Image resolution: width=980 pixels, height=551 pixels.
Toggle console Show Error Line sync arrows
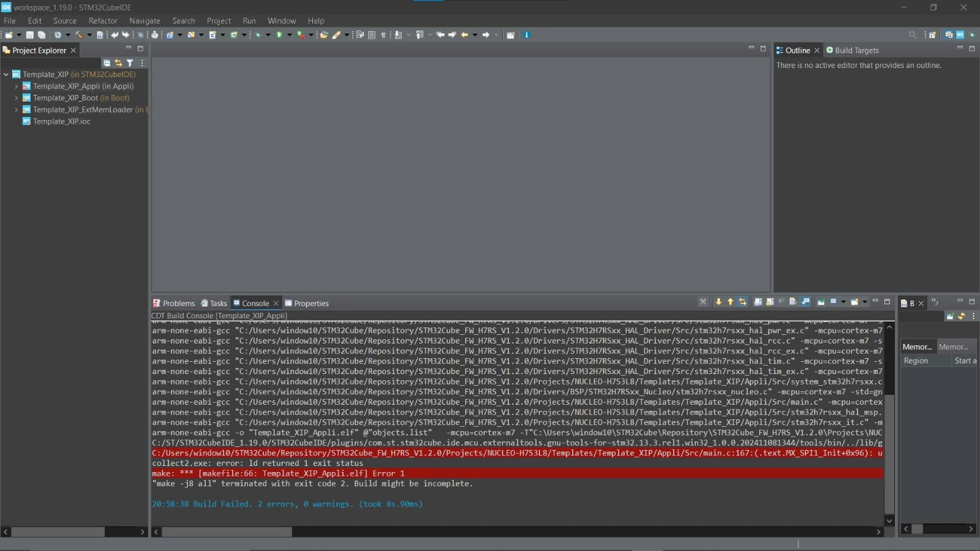742,302
